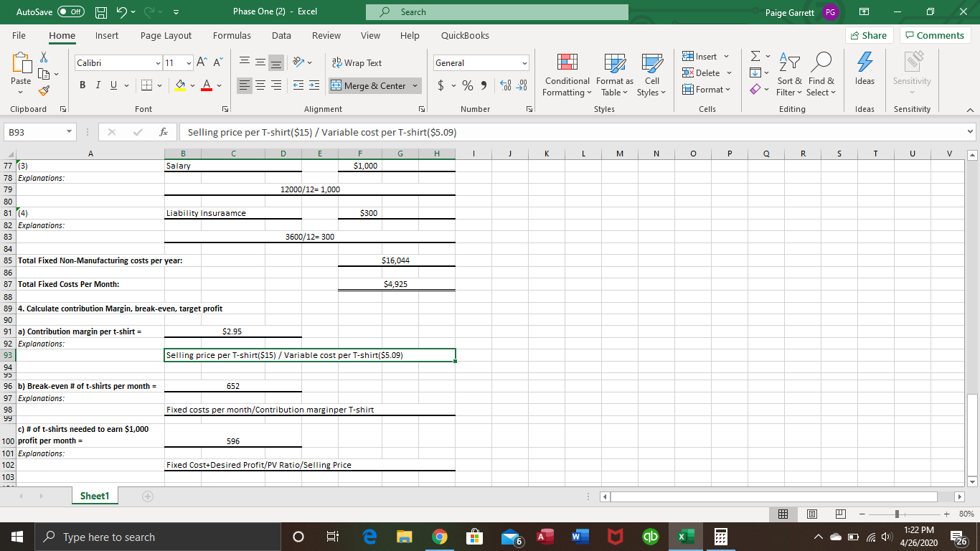Click the Ideas lightning icon
Image resolution: width=980 pixels, height=551 pixels.
(x=864, y=68)
